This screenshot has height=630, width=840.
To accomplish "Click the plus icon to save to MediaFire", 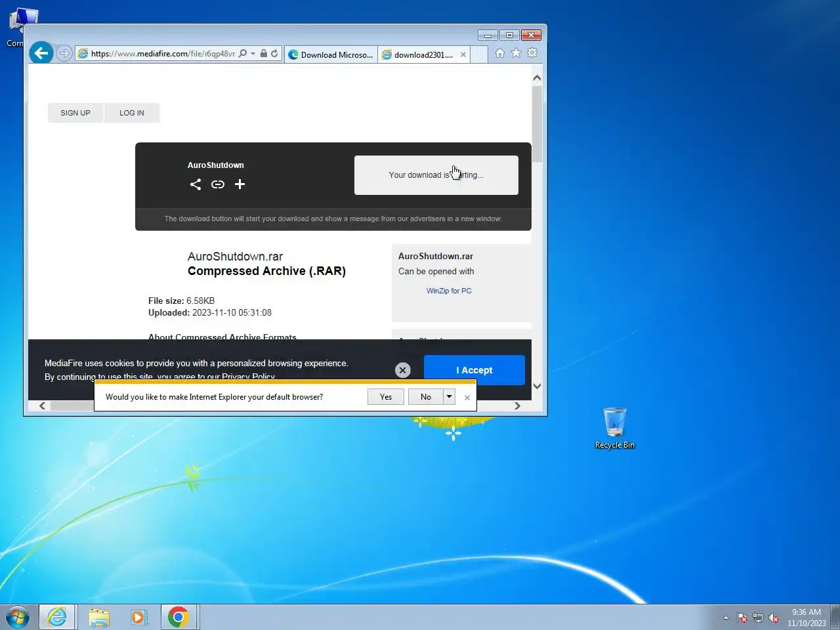I will pos(240,184).
